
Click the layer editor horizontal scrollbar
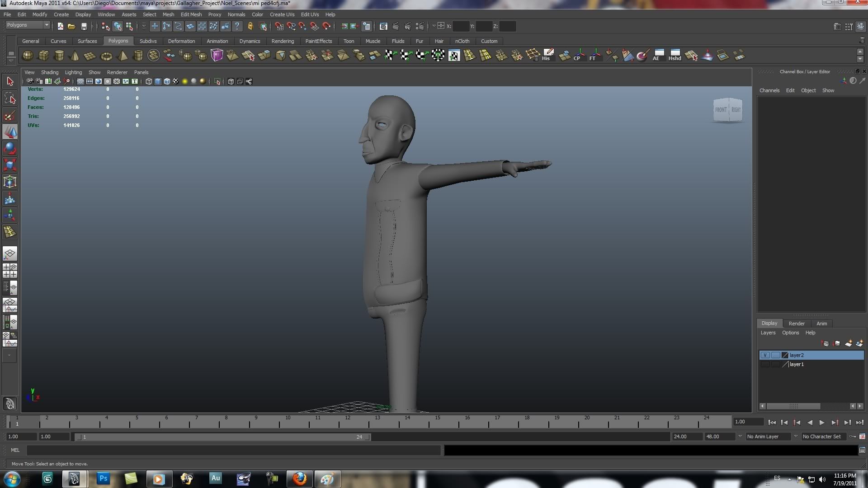793,406
